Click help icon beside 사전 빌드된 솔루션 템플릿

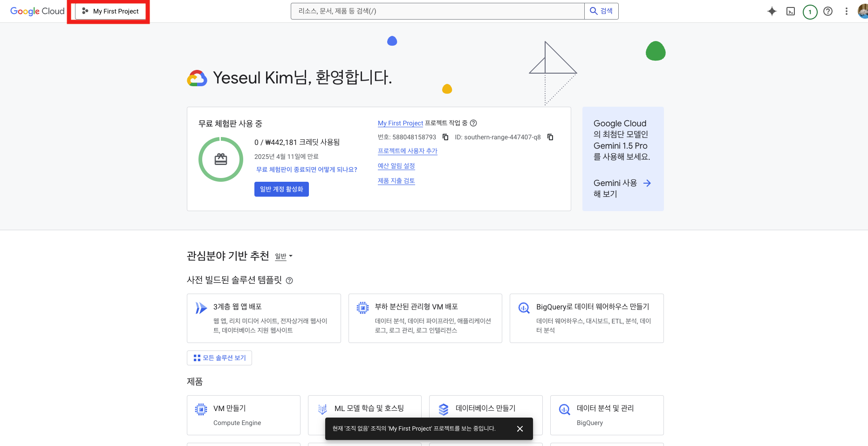point(289,281)
